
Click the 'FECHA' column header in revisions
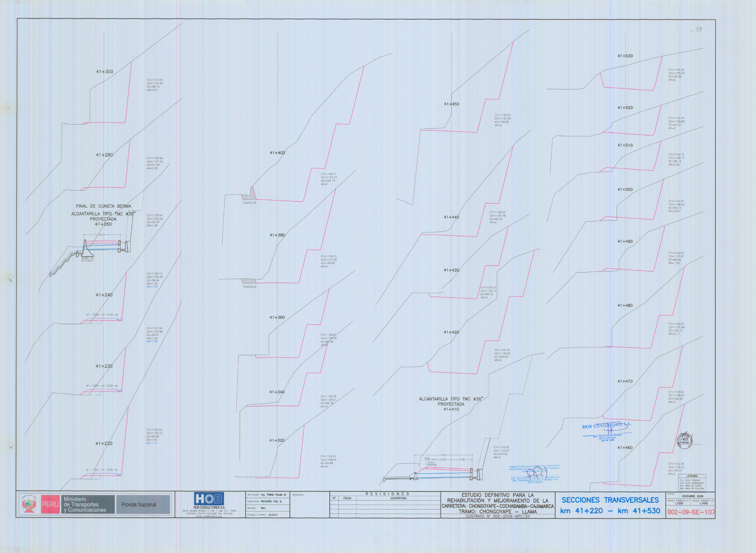[347, 498]
